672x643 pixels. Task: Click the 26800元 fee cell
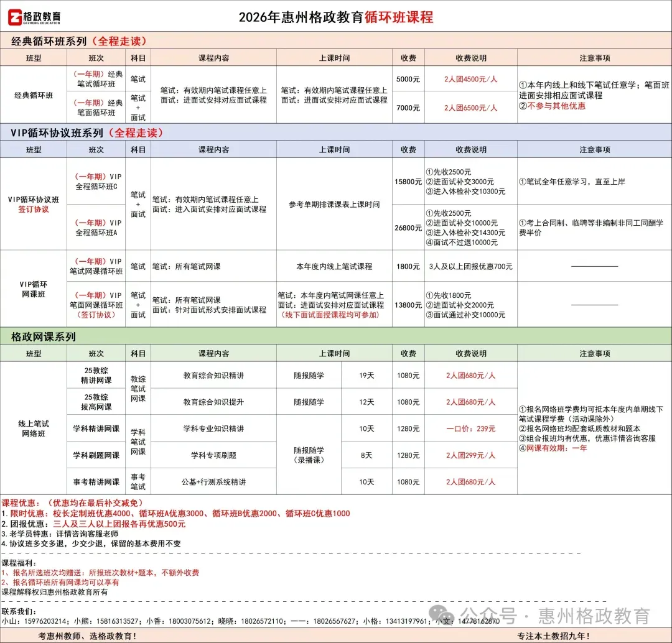tap(408, 228)
